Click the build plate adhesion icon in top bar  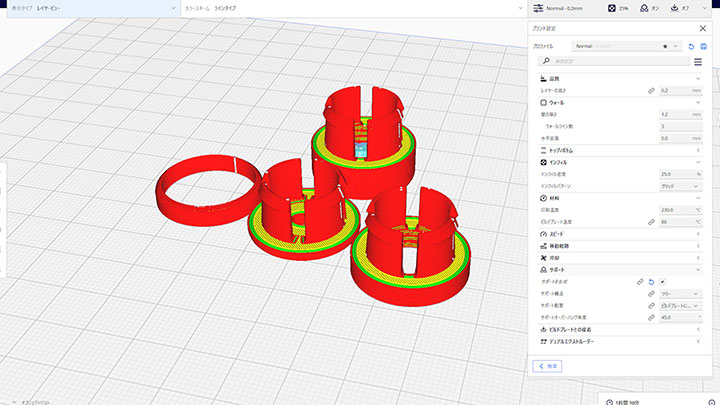[x=674, y=8]
